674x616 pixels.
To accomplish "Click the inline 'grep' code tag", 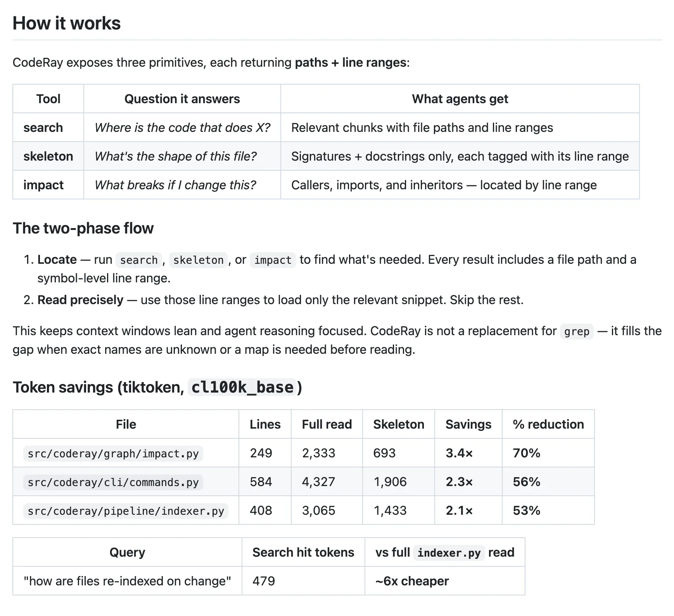I will coord(577,331).
